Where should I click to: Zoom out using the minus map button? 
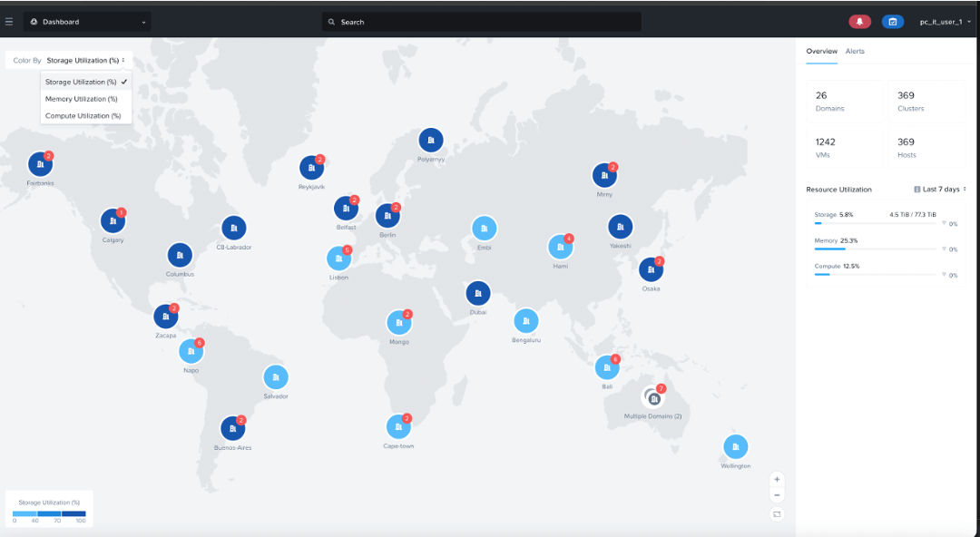click(776, 494)
